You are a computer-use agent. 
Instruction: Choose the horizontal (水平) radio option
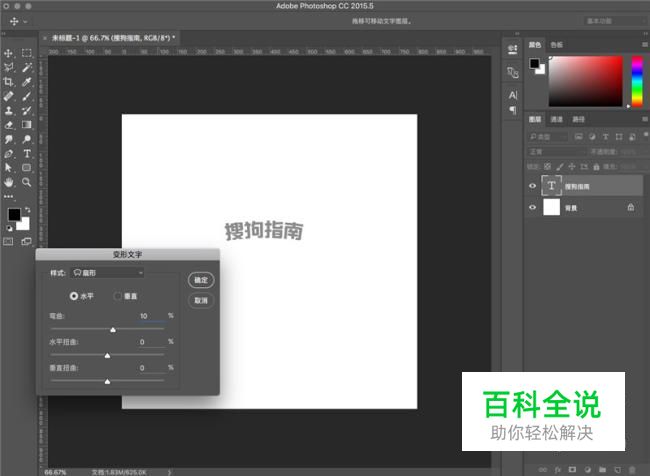pos(74,296)
